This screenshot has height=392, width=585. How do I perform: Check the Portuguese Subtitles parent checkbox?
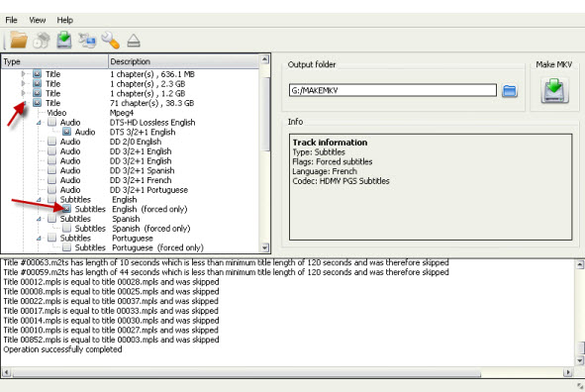click(x=51, y=238)
